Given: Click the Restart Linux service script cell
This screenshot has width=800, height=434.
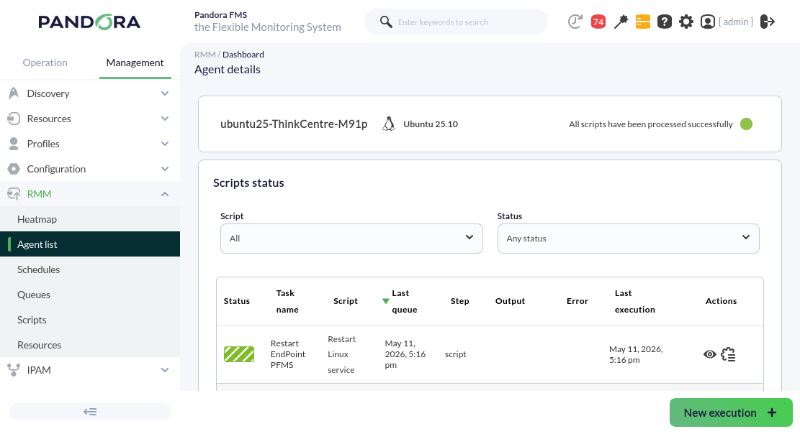Looking at the screenshot, I should (341, 354).
